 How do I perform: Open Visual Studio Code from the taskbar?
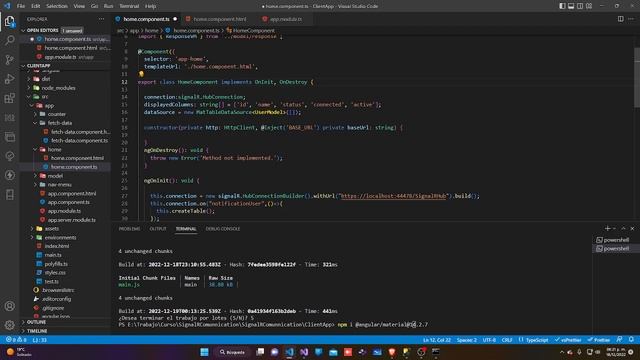coord(289,352)
